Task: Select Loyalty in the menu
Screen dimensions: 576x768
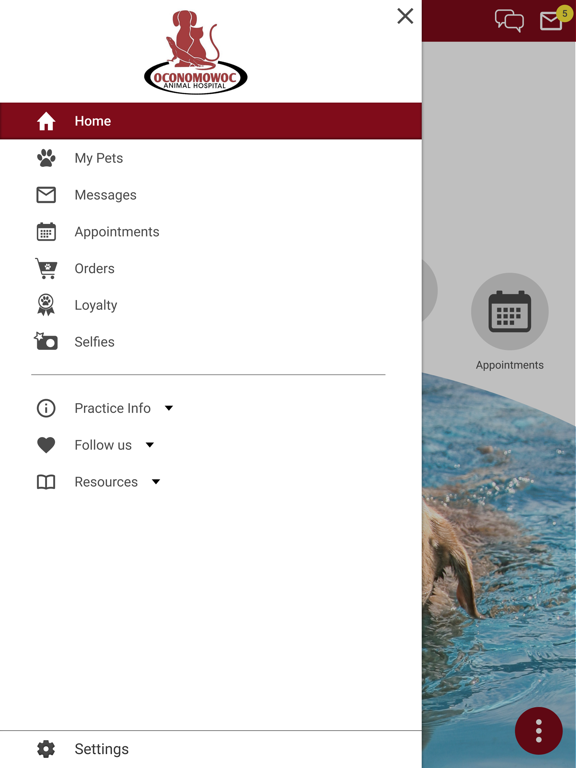Action: tap(211, 305)
